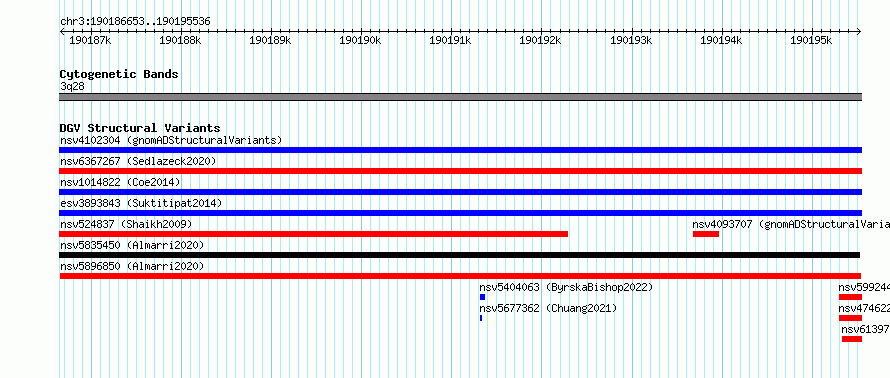Click the 190188k ruler label

click(x=180, y=41)
